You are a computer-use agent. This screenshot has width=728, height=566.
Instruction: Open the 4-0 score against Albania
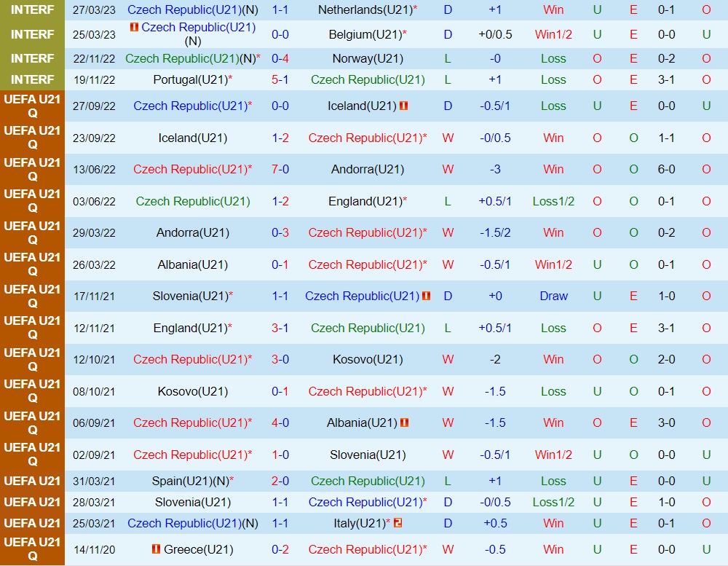click(x=280, y=422)
